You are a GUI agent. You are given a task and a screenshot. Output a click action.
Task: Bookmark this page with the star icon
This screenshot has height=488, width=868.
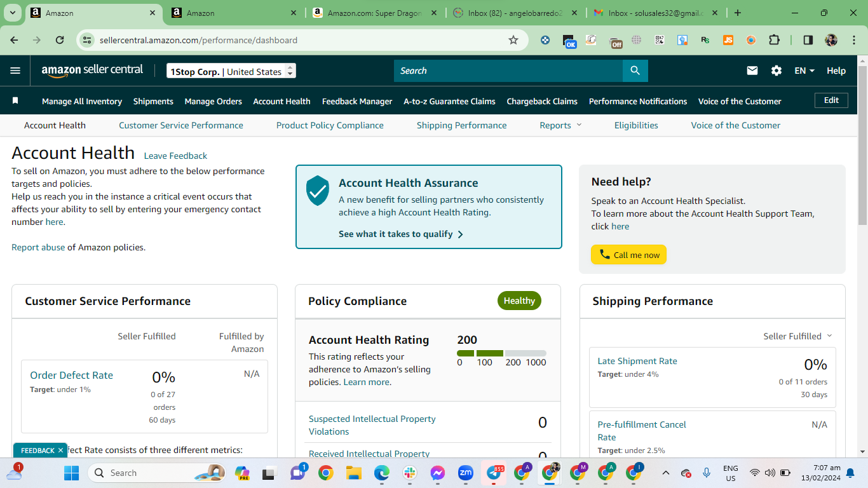pyautogui.click(x=513, y=40)
